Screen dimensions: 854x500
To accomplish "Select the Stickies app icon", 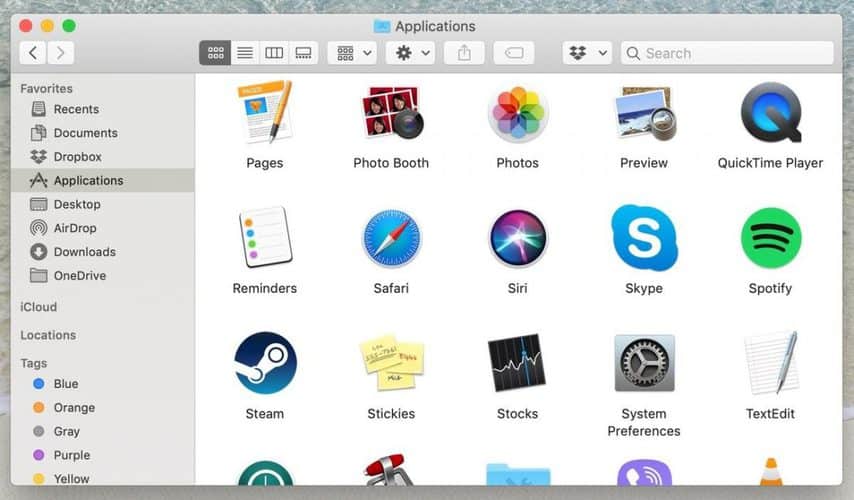I will pos(391,363).
